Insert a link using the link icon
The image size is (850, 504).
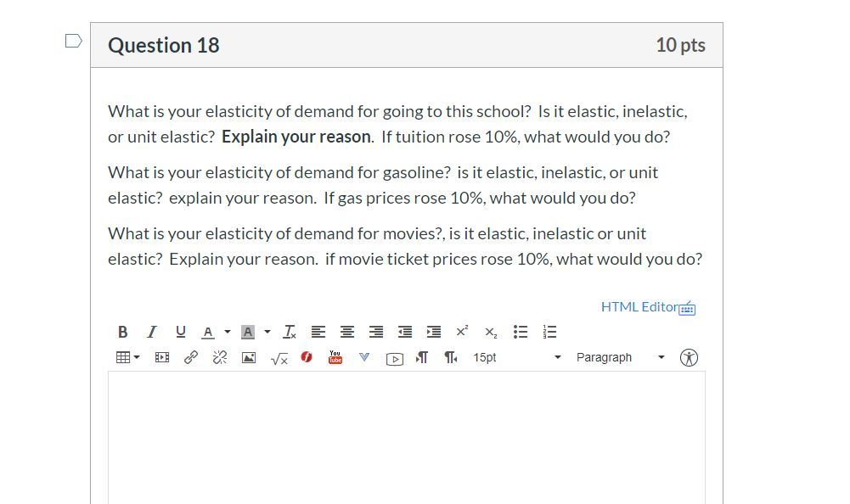coord(189,357)
